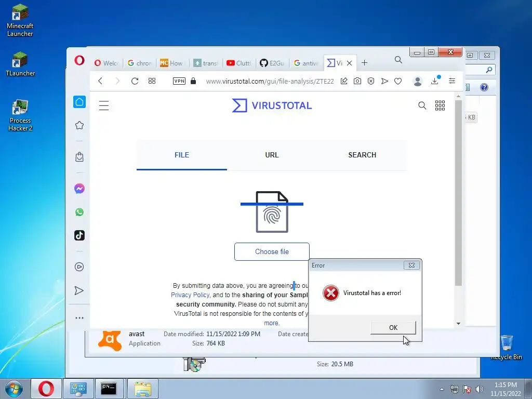Open the snapshot camera icon
The height and width of the screenshot is (399, 532).
tap(357, 81)
